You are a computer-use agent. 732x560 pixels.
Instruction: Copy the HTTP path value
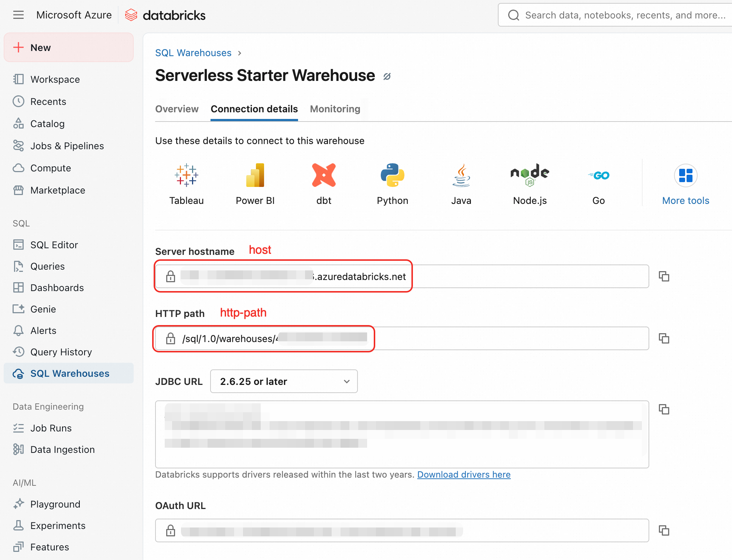pyautogui.click(x=664, y=338)
